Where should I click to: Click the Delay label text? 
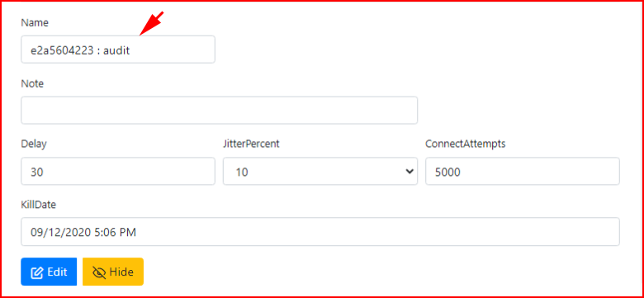point(34,144)
